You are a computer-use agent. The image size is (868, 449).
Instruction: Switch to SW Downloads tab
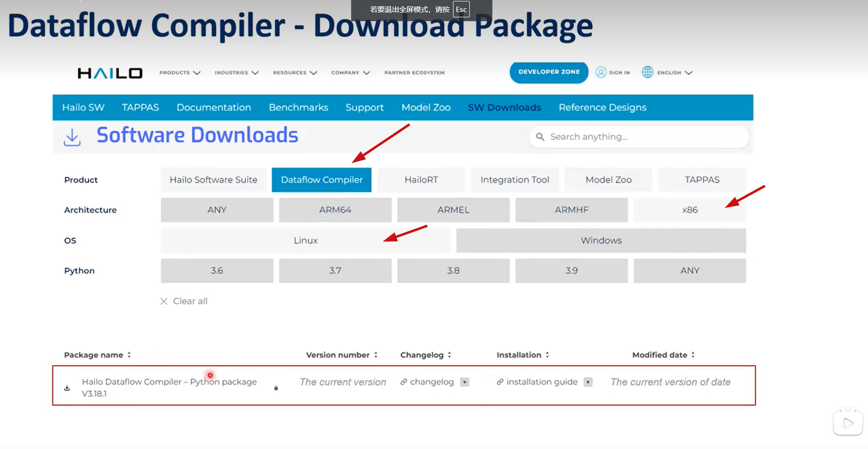coord(504,108)
